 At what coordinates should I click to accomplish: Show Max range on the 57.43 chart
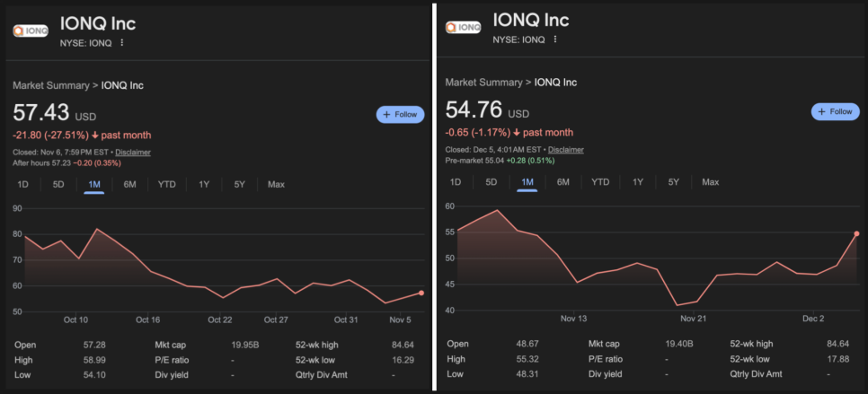(276, 184)
